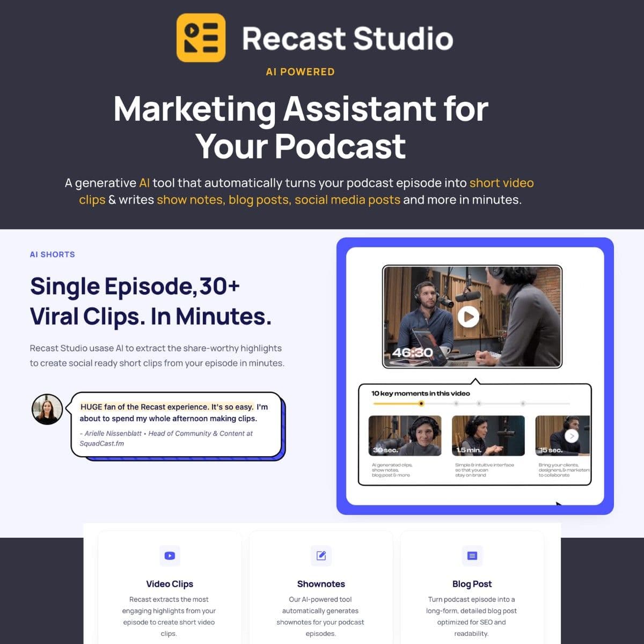
Task: Click the 'blog posts' link
Action: [x=258, y=200]
